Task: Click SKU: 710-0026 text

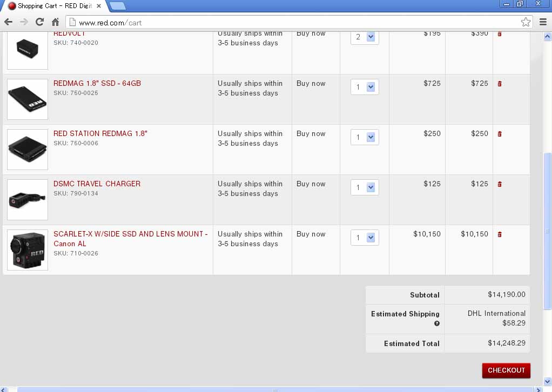Action: pyautogui.click(x=76, y=253)
